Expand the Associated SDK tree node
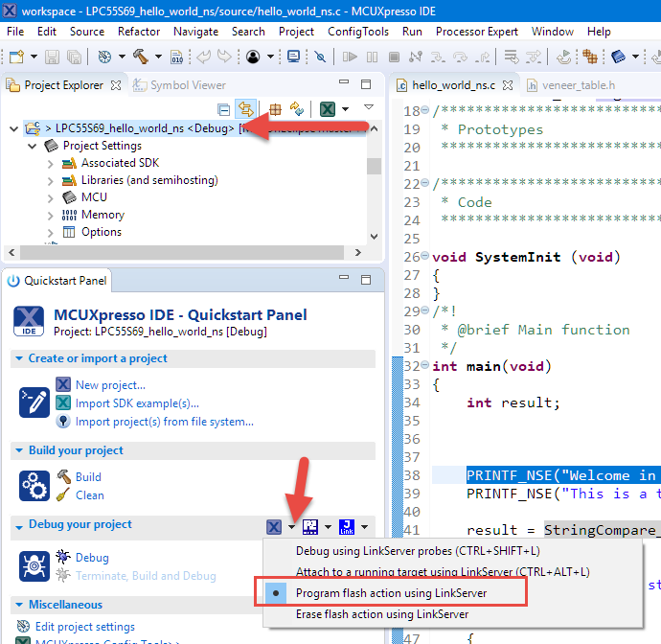 tap(51, 163)
